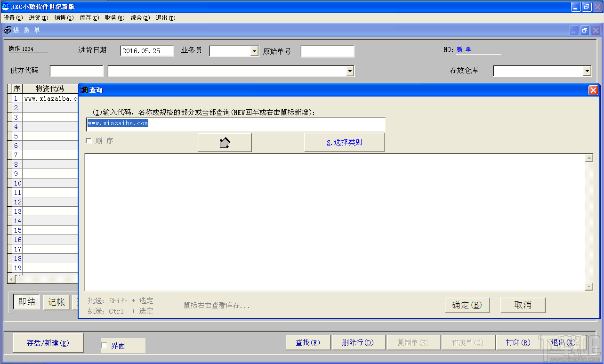Open the 进货(I) menu
Viewport: 604px width, 364px height.
pyautogui.click(x=39, y=18)
